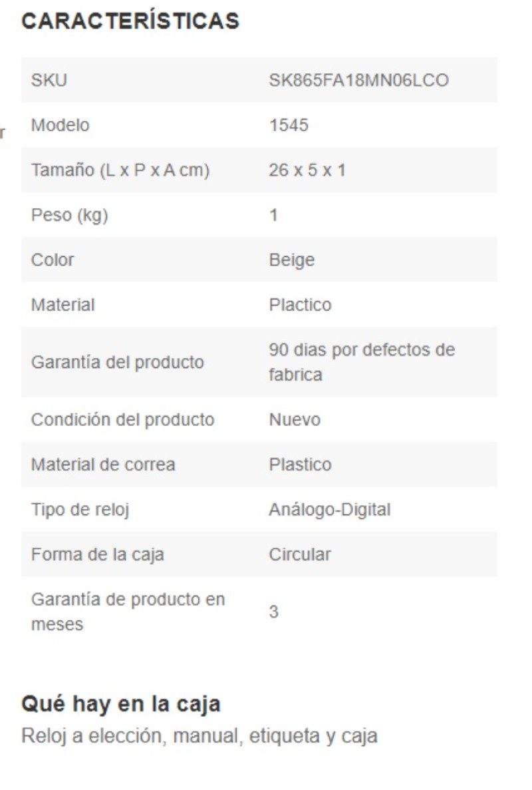This screenshot has width=532, height=790.
Task: Click the Modelo row label
Action: coord(61,125)
